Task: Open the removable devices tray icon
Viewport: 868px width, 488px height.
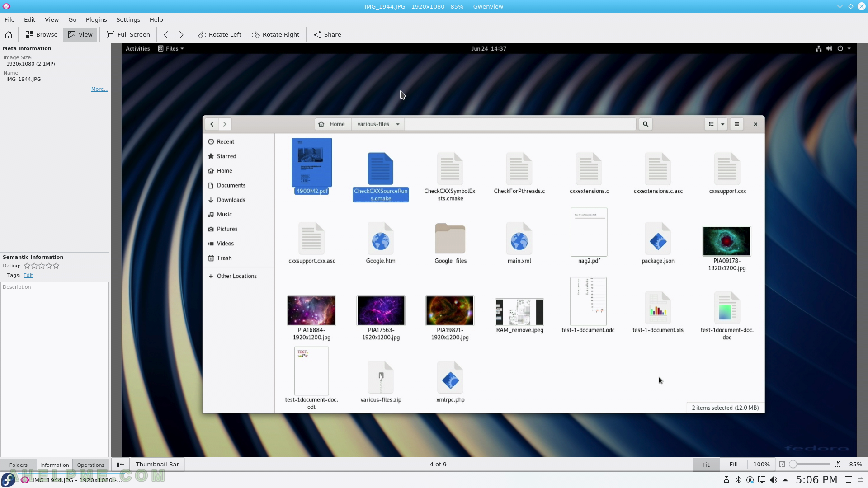Action: (726, 480)
